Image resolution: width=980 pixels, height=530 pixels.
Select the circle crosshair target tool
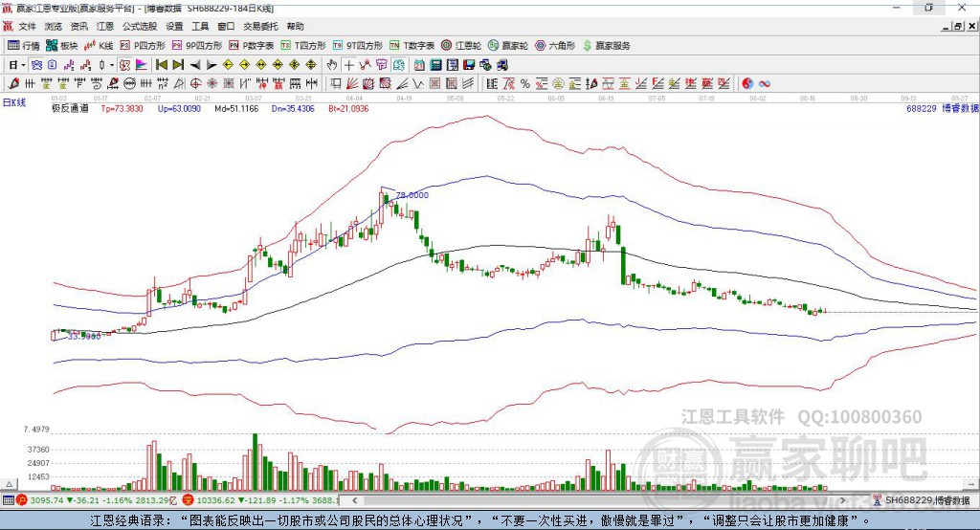[x=195, y=83]
